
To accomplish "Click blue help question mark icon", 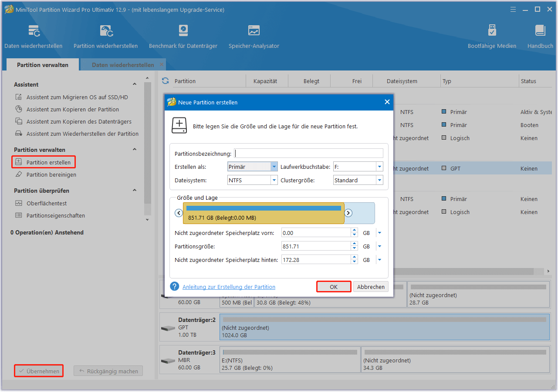I will coord(175,287).
